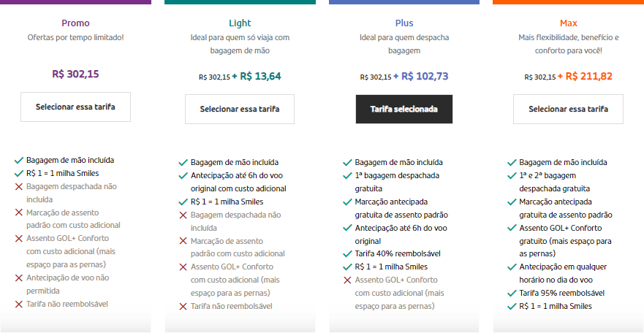Click the Max surcharge + R$ 211,82
The height and width of the screenshot is (333, 644).
point(585,76)
